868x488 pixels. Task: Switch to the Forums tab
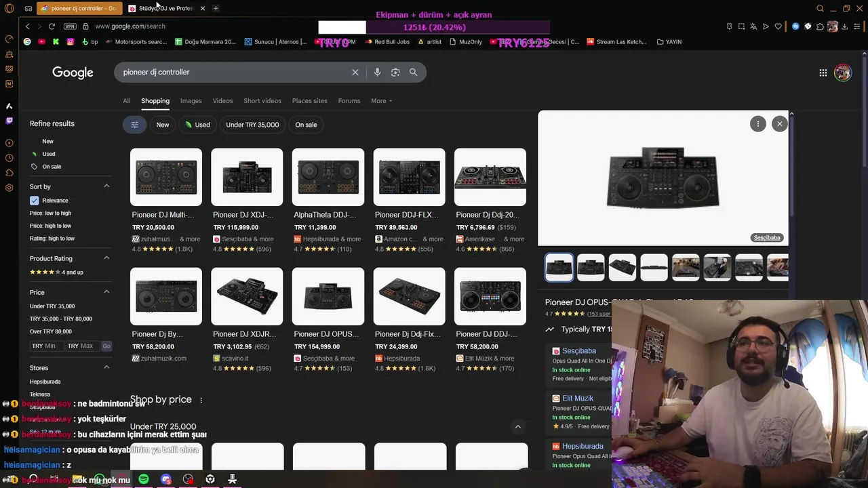[349, 101]
